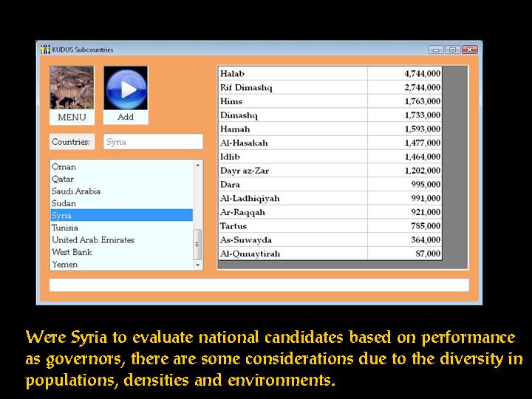Select Qatar in the countries list
Screen dimensions: 532x399
point(63,179)
